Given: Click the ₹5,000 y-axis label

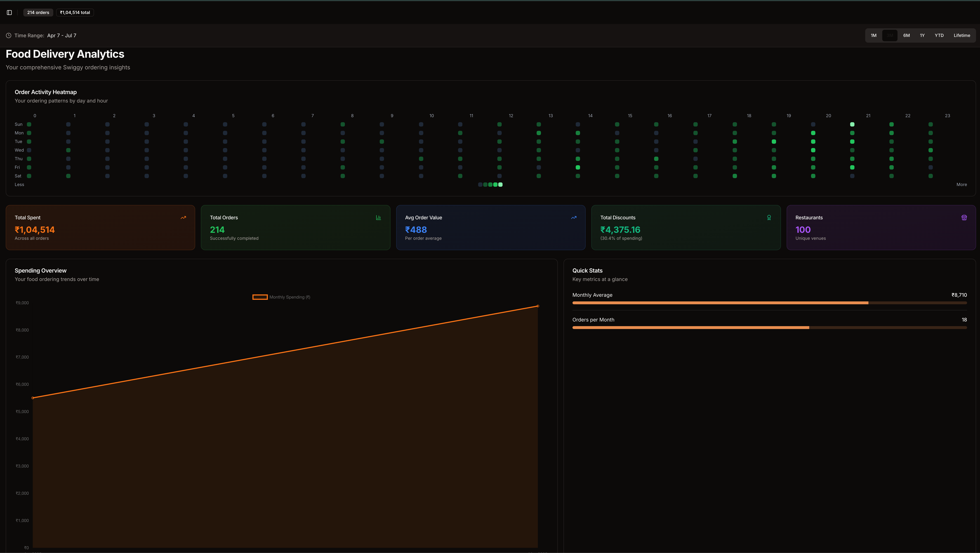Looking at the screenshot, I should (x=22, y=412).
